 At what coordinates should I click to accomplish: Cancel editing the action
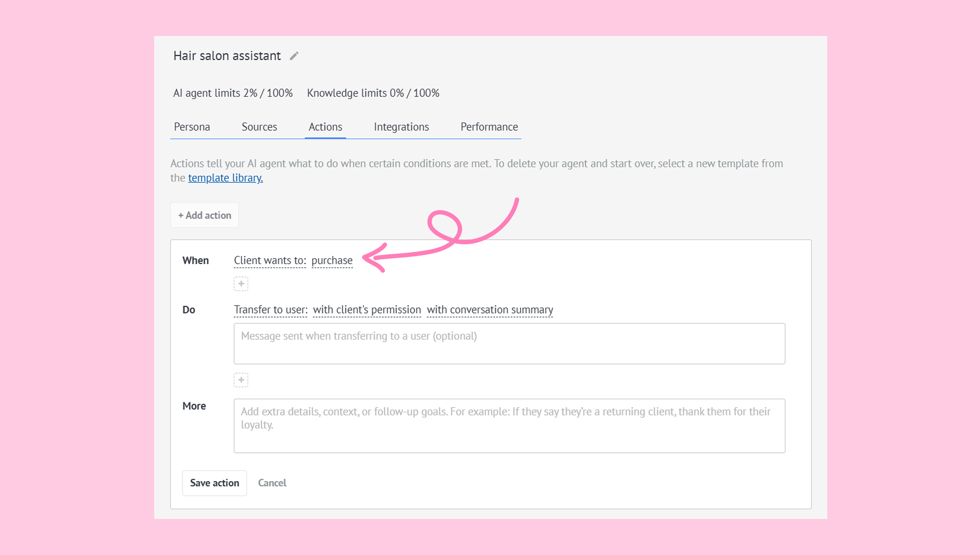[x=272, y=483]
